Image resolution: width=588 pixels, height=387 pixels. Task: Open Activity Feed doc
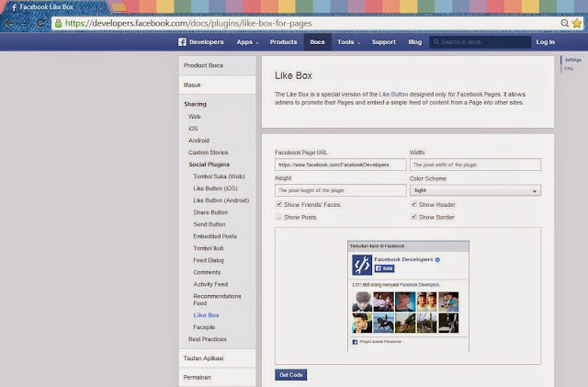click(210, 284)
